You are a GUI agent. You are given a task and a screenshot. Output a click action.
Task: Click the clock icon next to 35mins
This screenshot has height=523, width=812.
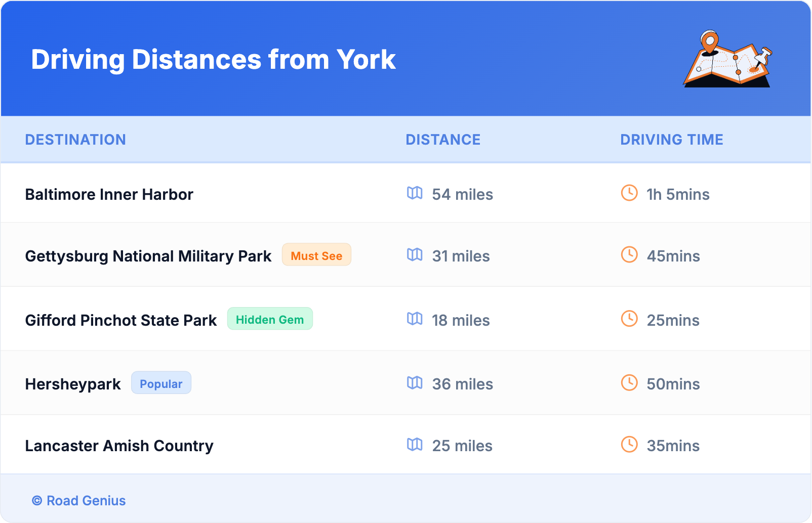[629, 445]
